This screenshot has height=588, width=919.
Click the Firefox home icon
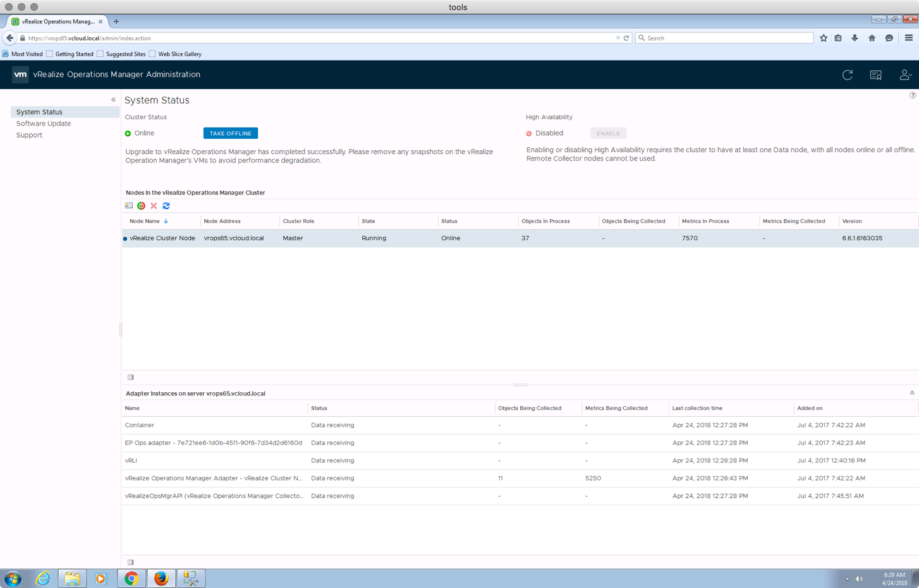point(872,38)
